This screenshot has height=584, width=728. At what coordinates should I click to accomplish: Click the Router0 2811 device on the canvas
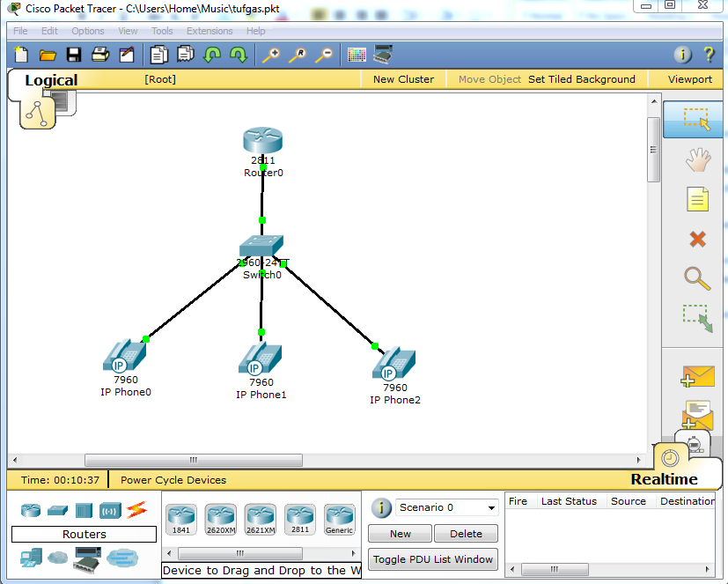click(263, 140)
